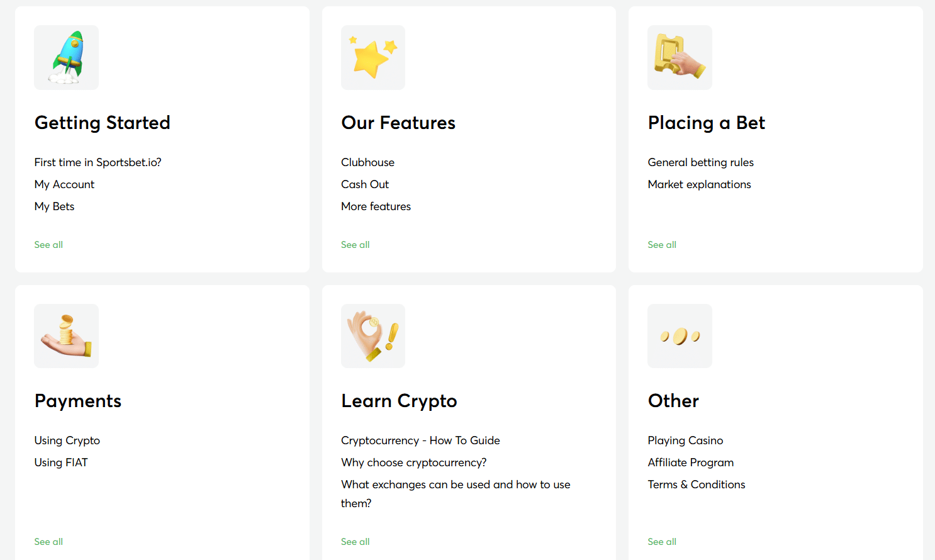Open the My Bets article
This screenshot has width=935, height=560.
point(54,206)
